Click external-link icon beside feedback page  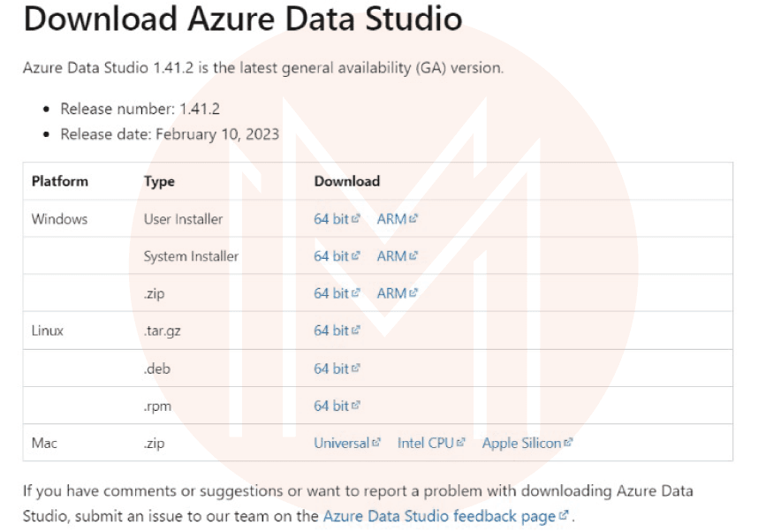pyautogui.click(x=564, y=516)
